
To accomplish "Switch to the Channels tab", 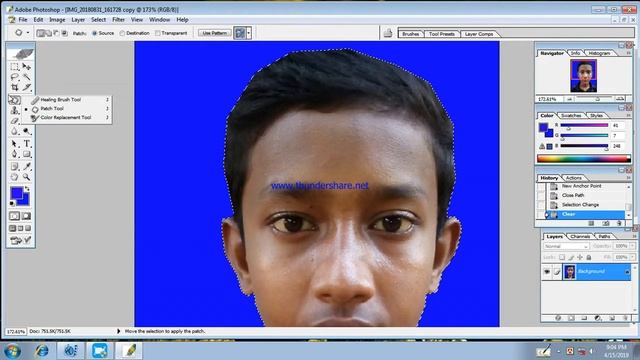I will [x=580, y=236].
